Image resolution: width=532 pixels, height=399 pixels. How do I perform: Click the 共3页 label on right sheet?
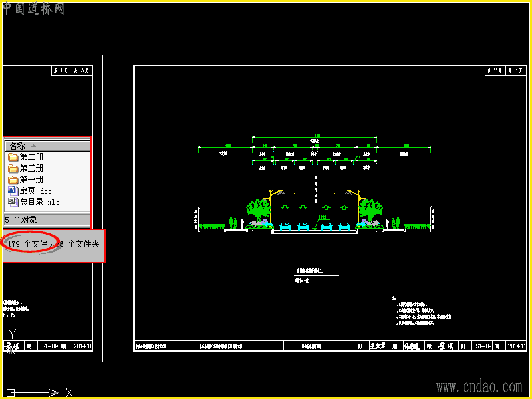click(516, 70)
